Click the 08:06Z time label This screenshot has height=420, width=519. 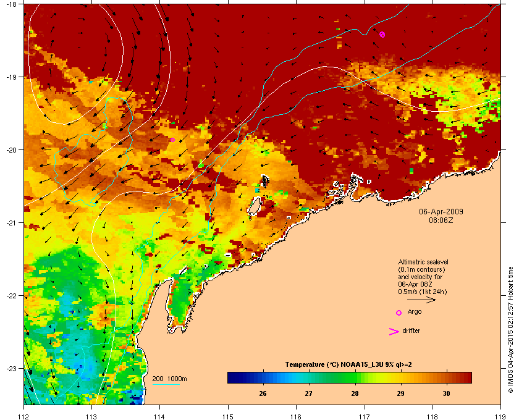pyautogui.click(x=441, y=220)
